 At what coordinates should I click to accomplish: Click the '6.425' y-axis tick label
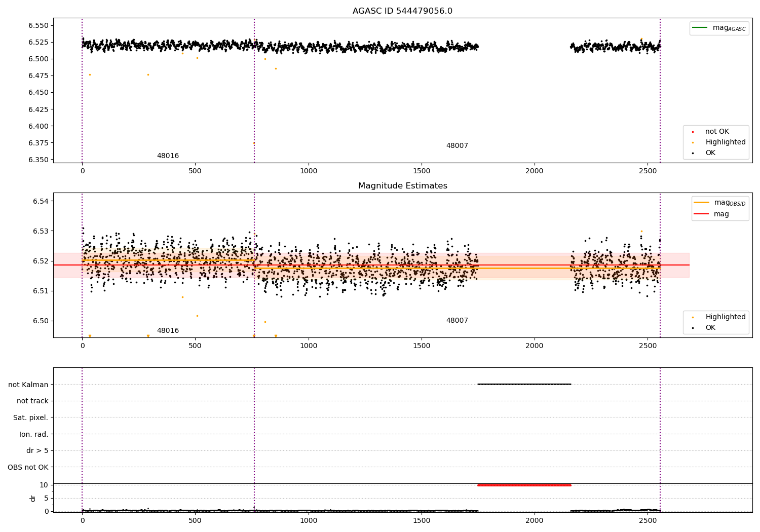pos(39,109)
